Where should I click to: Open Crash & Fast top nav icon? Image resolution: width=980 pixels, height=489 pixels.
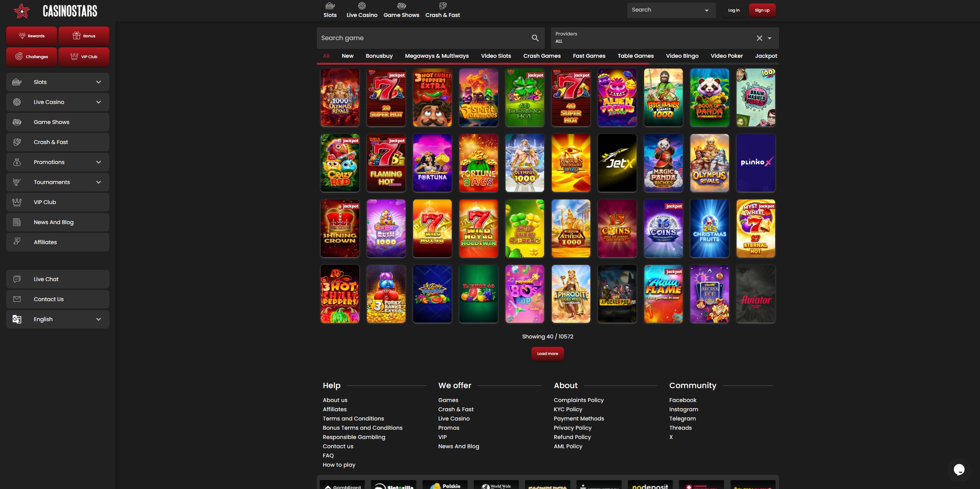coord(442,6)
